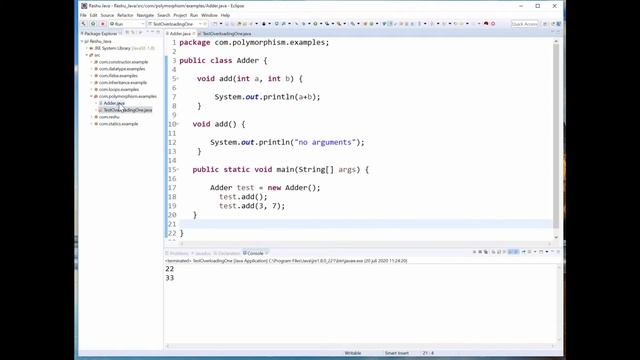Click the 'no arguments' string in line 12
The image size is (640, 360).
click(325, 142)
